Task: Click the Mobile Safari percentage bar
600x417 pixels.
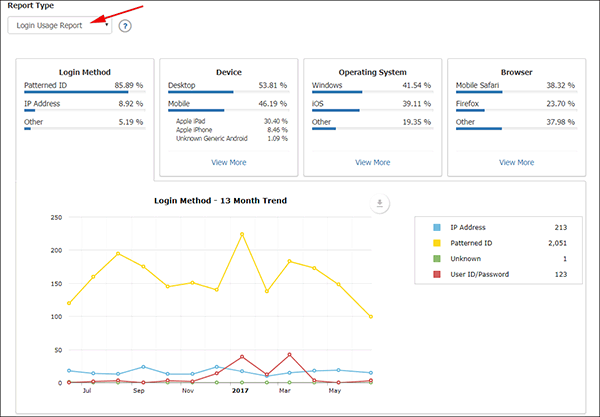Action: pyautogui.click(x=516, y=92)
